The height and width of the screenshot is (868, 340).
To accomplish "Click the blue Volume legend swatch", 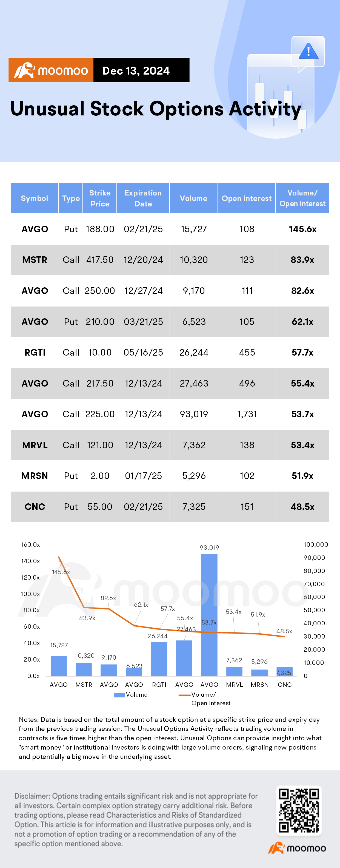I will 119,695.
